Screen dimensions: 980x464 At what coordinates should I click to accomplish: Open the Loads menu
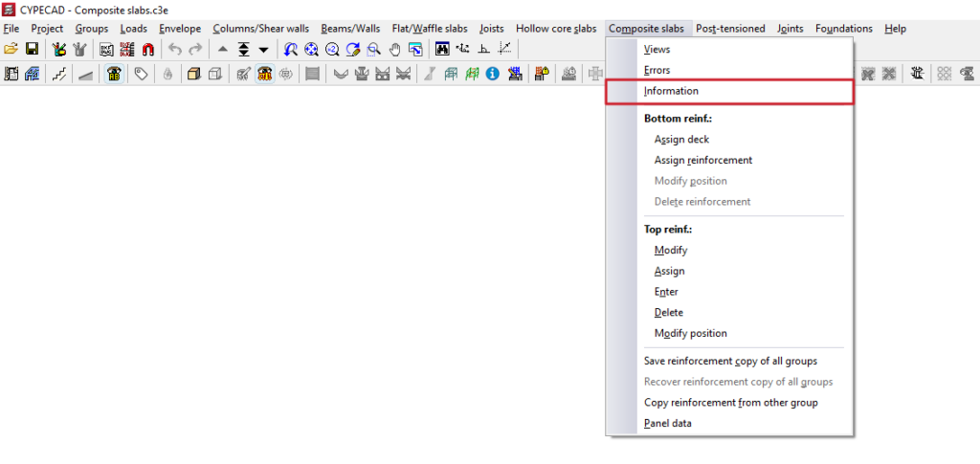[x=134, y=29]
